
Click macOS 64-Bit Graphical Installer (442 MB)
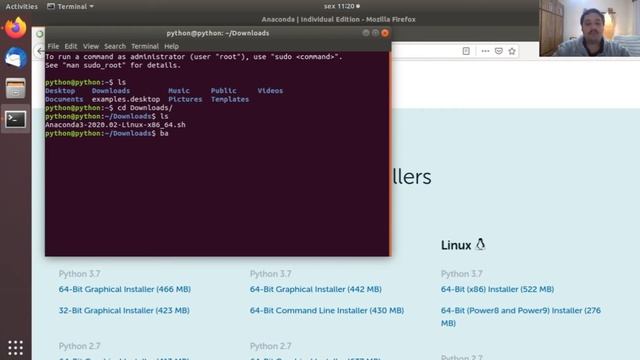pos(316,289)
